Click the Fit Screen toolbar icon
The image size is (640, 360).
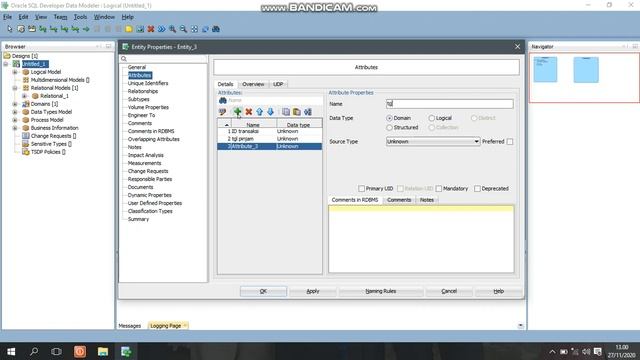[194, 29]
